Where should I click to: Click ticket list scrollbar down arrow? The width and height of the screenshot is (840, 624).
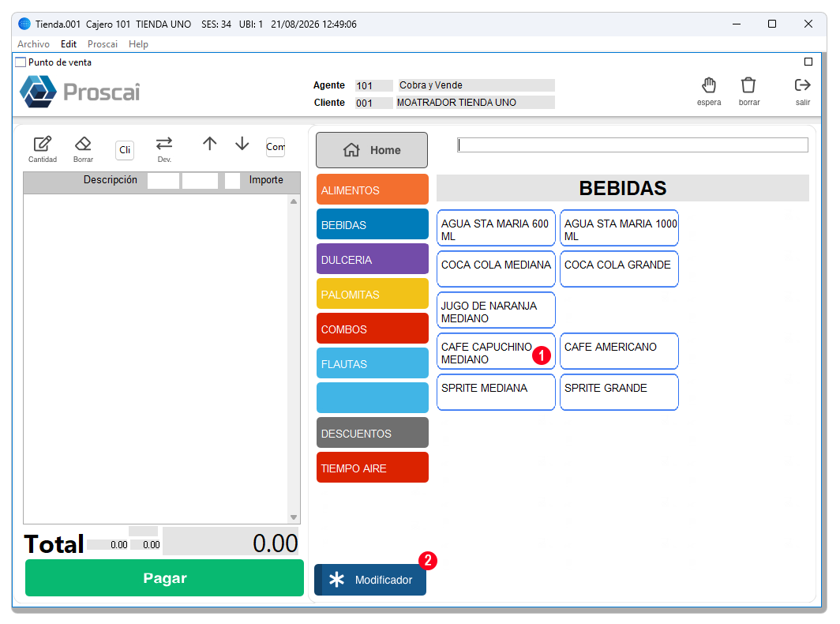(294, 517)
